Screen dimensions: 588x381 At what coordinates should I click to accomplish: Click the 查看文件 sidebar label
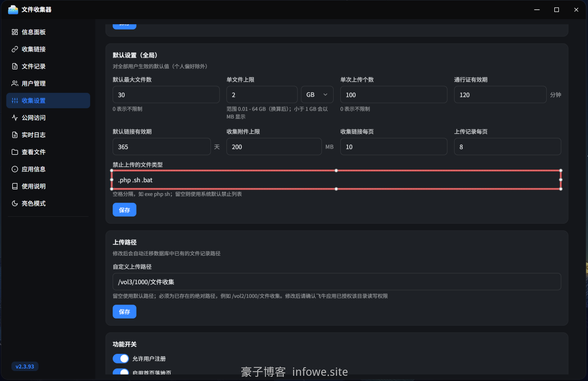[x=33, y=152]
